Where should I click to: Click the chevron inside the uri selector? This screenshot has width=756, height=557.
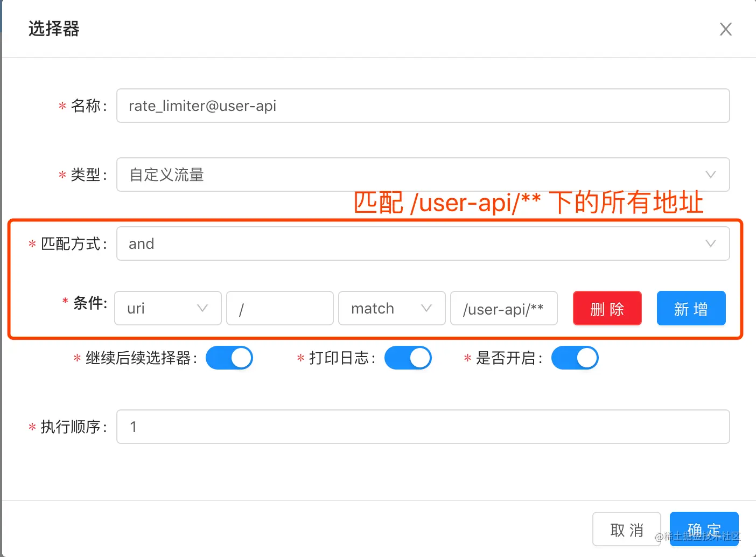[203, 308]
